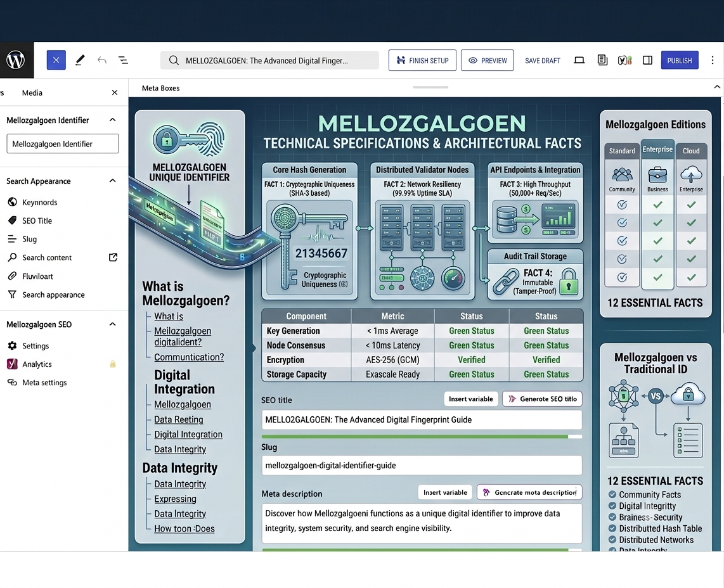Open the 'Communtication?' contents link
The width and height of the screenshot is (724, 588).
[x=189, y=357]
